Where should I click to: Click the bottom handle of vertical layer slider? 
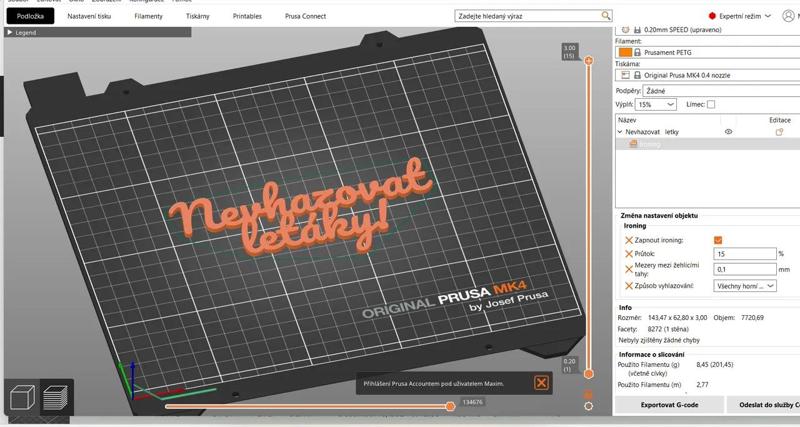coord(588,374)
